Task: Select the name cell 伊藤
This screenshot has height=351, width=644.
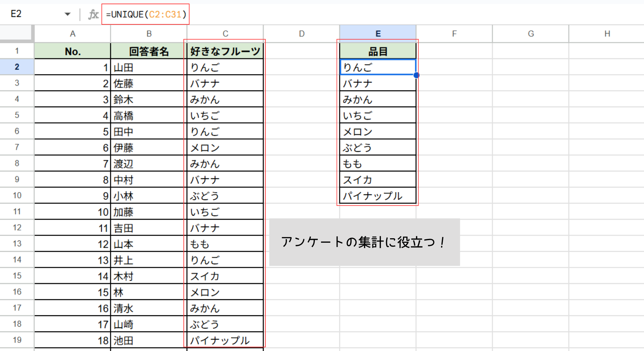Action: point(149,148)
